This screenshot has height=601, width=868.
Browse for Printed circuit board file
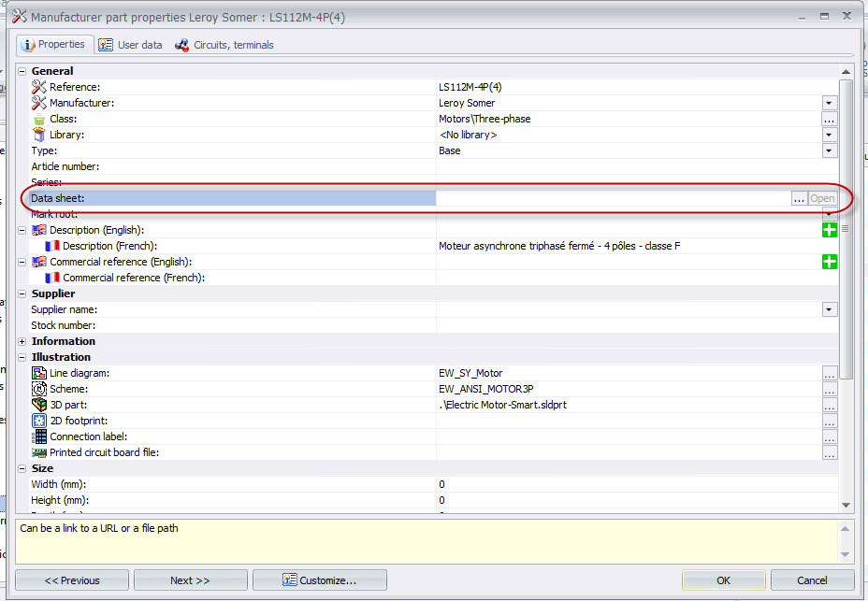pyautogui.click(x=829, y=452)
